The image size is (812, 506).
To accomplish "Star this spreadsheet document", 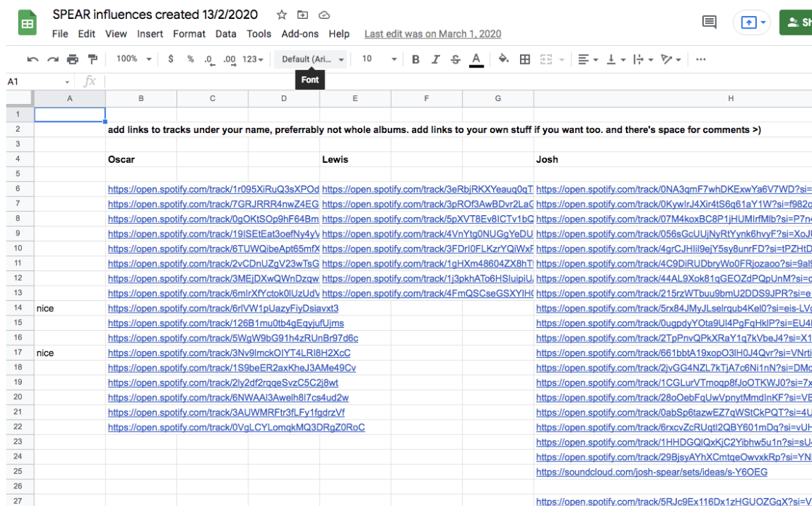I will click(x=282, y=15).
